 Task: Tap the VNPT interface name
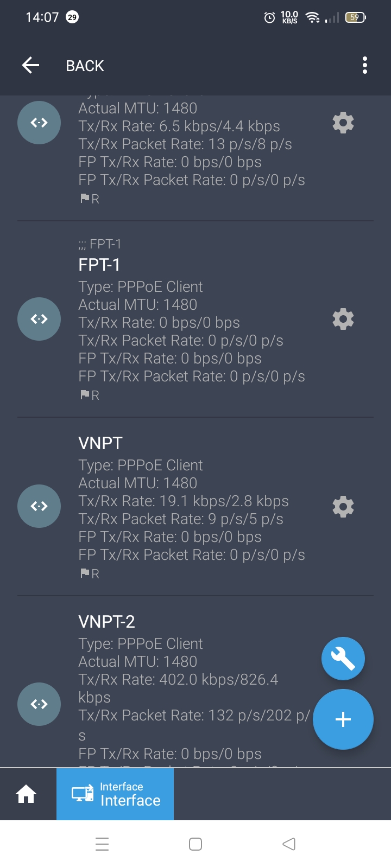[100, 443]
